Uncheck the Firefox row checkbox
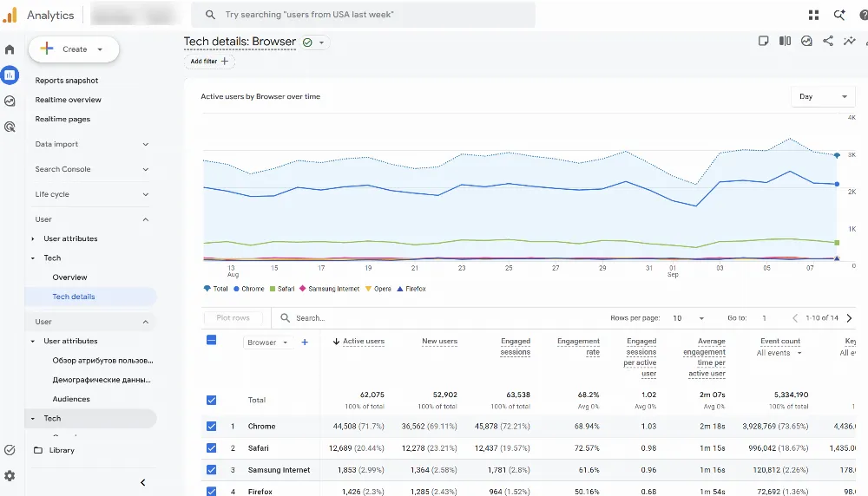The height and width of the screenshot is (496, 868). coord(212,491)
